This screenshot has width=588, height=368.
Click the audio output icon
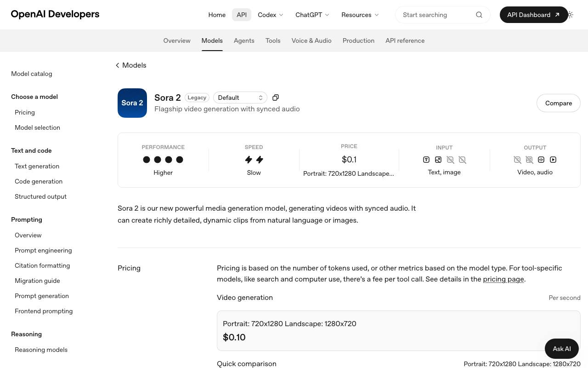[x=541, y=160]
